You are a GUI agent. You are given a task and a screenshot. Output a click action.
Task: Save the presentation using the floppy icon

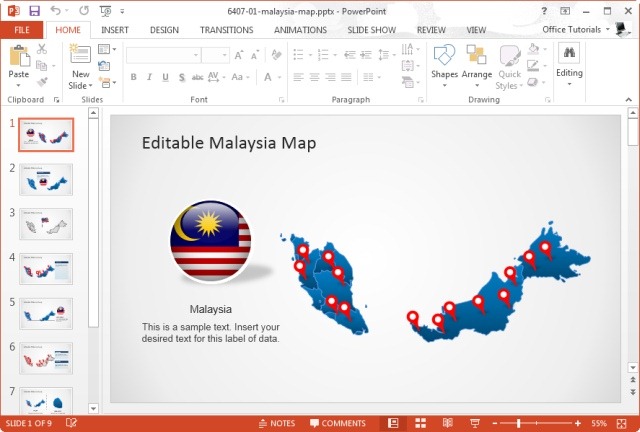click(x=34, y=11)
